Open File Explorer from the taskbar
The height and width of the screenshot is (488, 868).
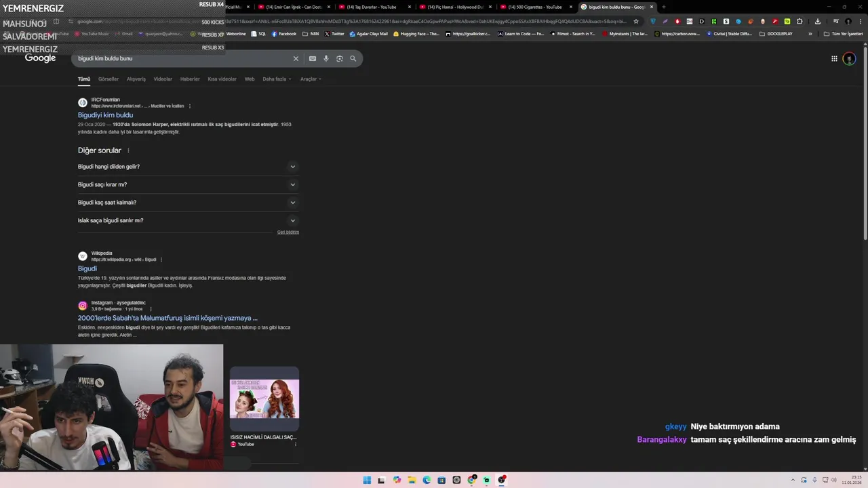(x=412, y=480)
